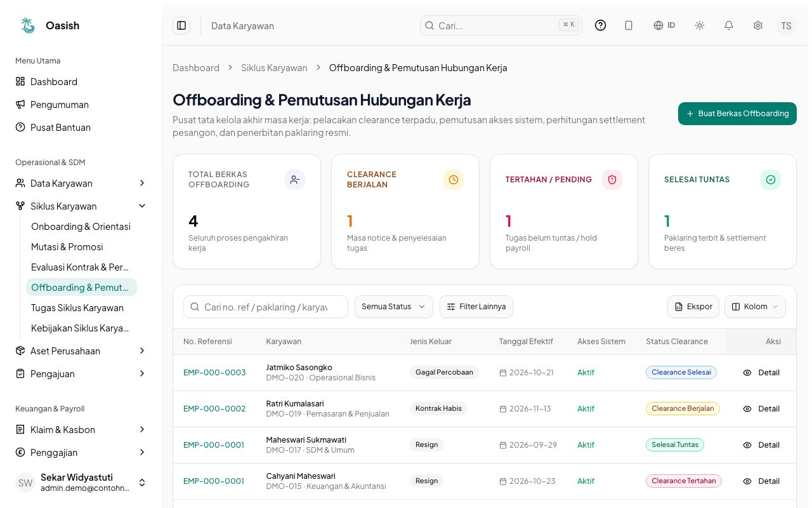Click the Dashboard grid icon in sidebar
Image resolution: width=812 pixels, height=508 pixels.
20,81
